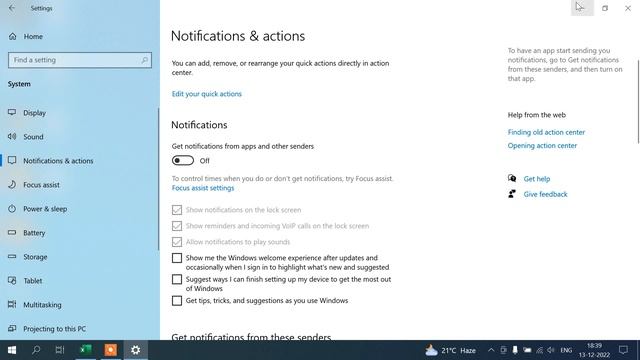Open taskbar Search
Image resolution: width=640 pixels, height=360 pixels.
[x=36, y=350]
